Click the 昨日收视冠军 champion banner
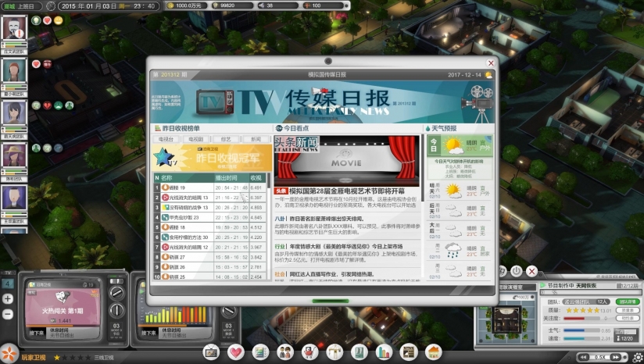Image resolution: width=644 pixels, height=364 pixels. tap(212, 158)
